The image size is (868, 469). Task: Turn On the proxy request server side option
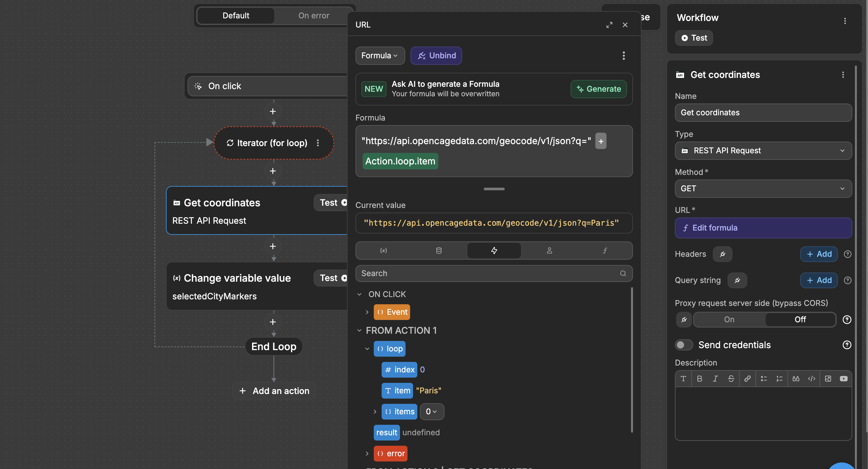[x=729, y=319]
